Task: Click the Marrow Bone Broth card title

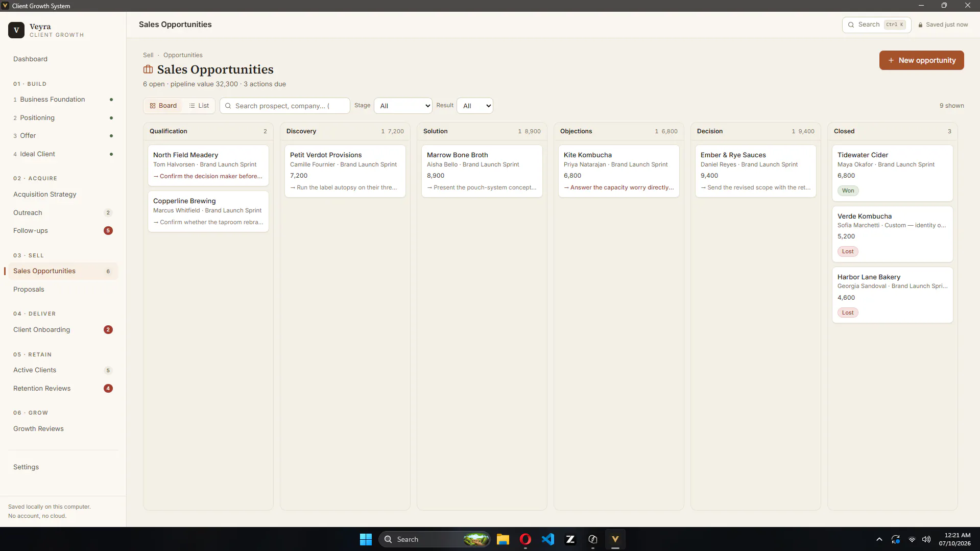Action: coord(457,155)
